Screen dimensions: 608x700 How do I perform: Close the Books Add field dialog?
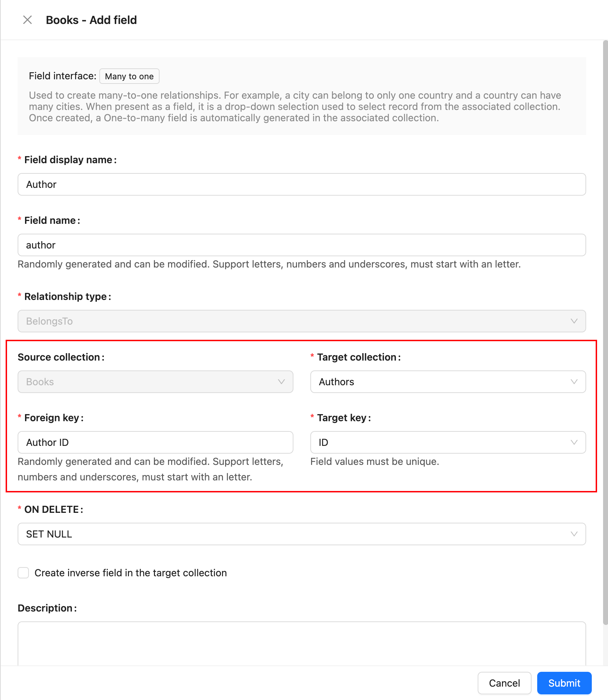click(x=27, y=20)
